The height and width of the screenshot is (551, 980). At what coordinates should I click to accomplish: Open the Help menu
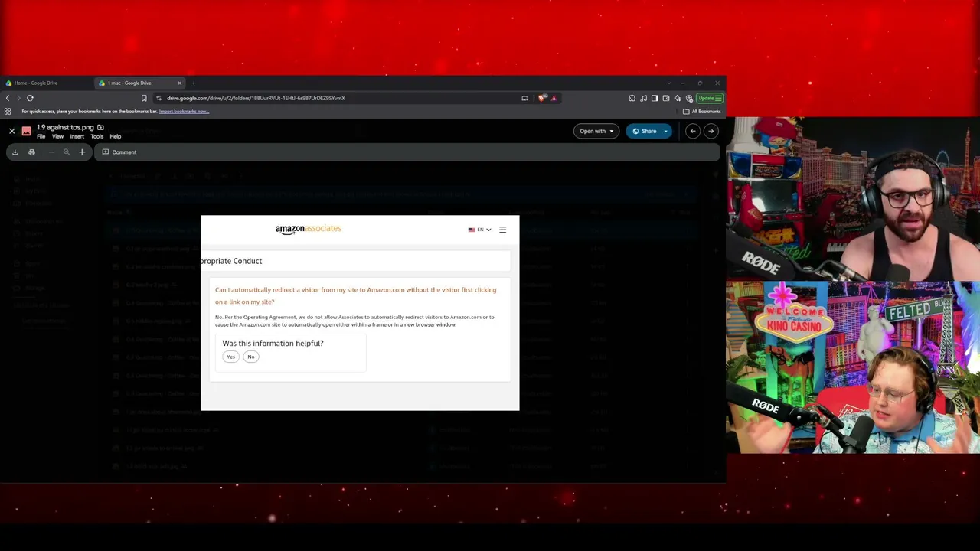tap(116, 137)
